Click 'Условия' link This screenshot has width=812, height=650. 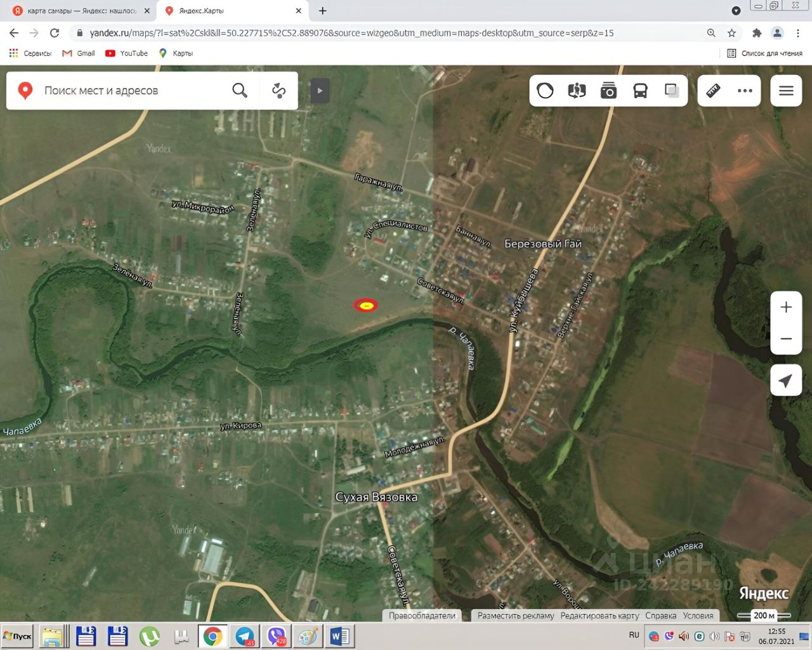click(x=698, y=616)
